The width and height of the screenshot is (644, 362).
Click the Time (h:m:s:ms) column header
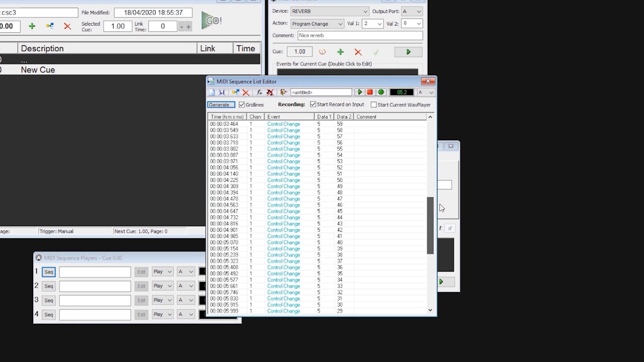tap(227, 117)
